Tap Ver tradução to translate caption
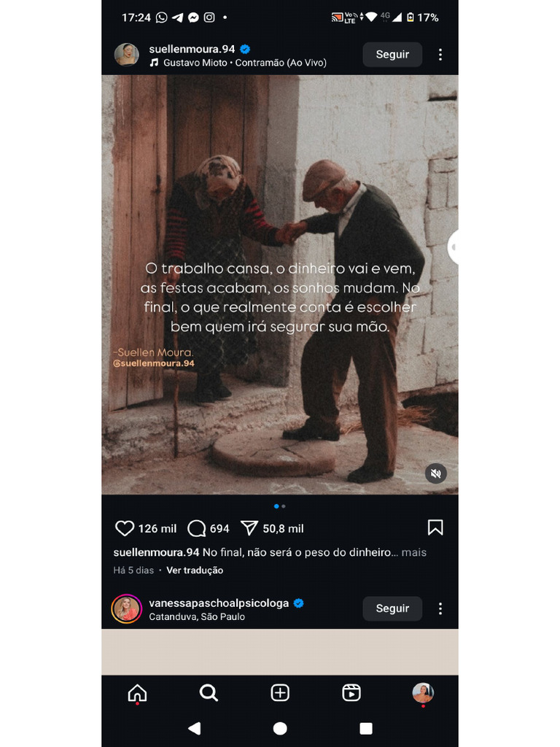This screenshot has height=747, width=560. [195, 570]
